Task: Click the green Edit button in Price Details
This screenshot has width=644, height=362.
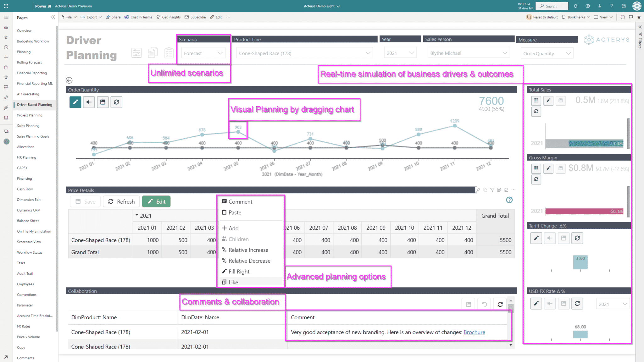Action: pyautogui.click(x=156, y=201)
